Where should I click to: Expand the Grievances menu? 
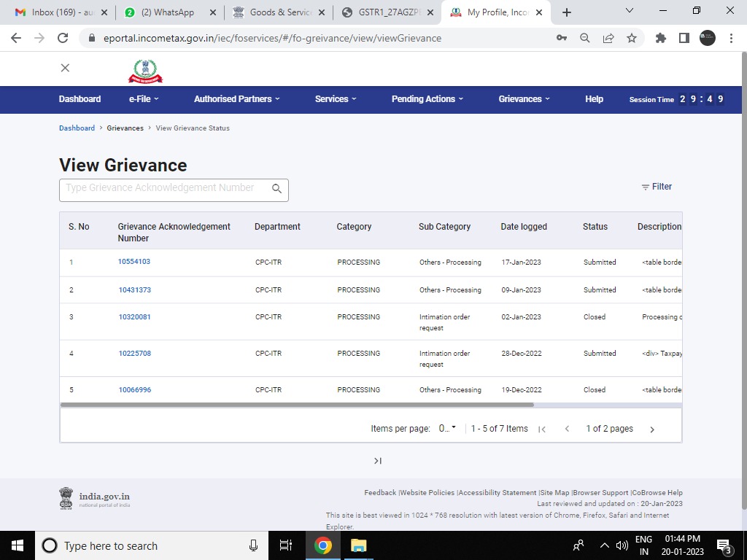coord(524,99)
